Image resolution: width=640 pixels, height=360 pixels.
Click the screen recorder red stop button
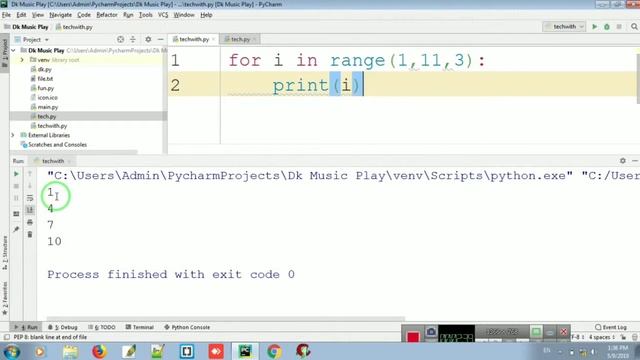(413, 337)
